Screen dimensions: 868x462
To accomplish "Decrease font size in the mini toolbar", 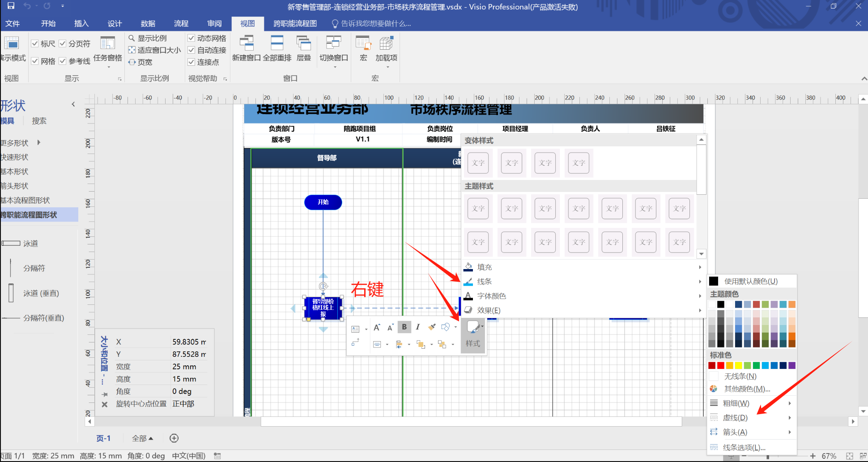I will pos(390,327).
